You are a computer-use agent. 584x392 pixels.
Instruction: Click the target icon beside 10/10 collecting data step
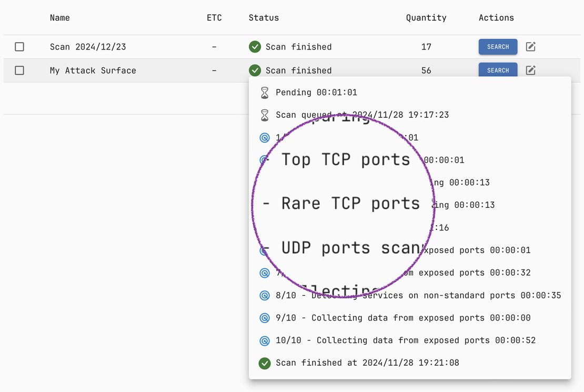[265, 340]
